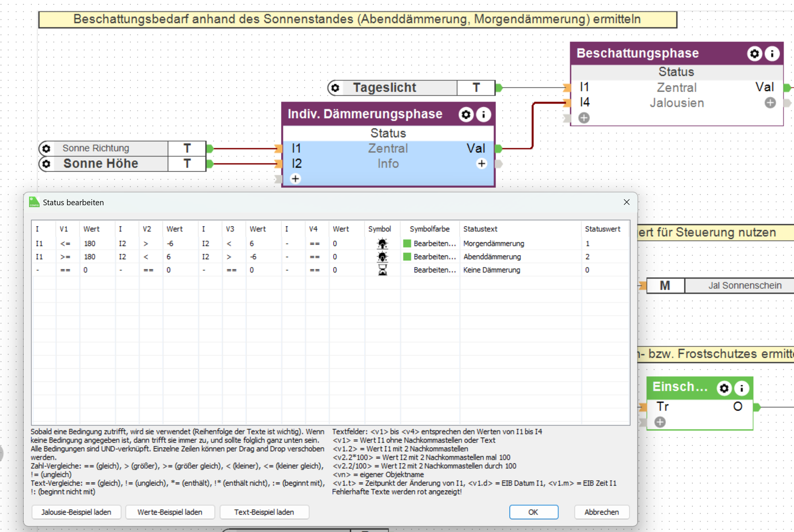Click green color swatch for Morgendämmerung
794x532 pixels.
(x=407, y=243)
